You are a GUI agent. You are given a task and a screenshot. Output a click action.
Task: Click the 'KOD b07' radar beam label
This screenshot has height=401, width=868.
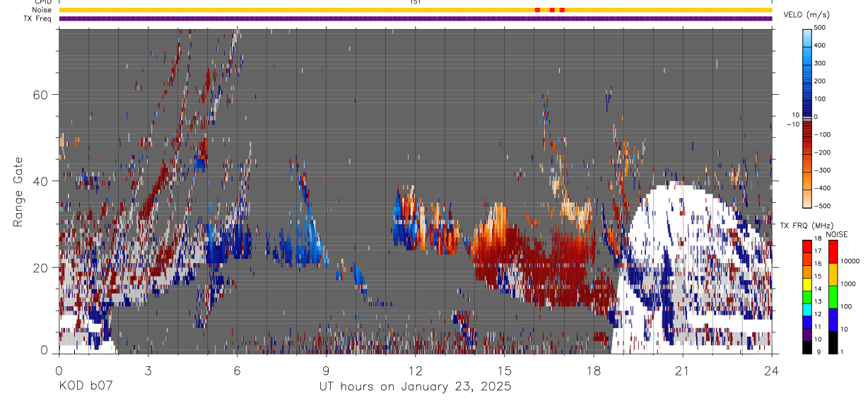[x=86, y=387]
